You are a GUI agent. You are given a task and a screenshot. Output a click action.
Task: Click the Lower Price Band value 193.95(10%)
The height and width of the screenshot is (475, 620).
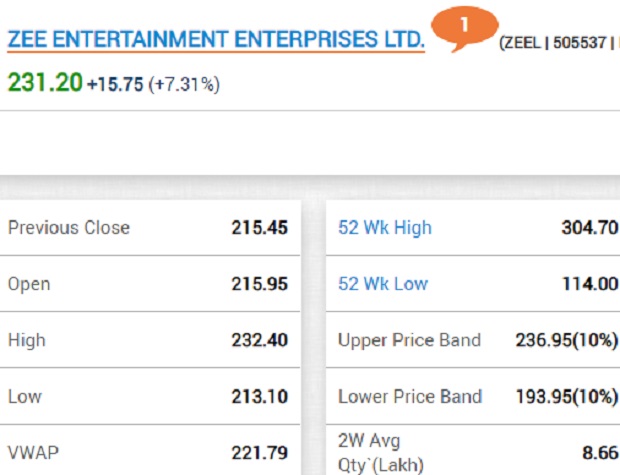click(566, 397)
